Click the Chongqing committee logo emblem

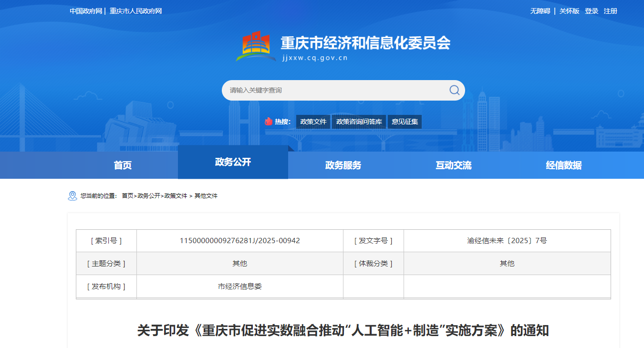pyautogui.click(x=256, y=46)
